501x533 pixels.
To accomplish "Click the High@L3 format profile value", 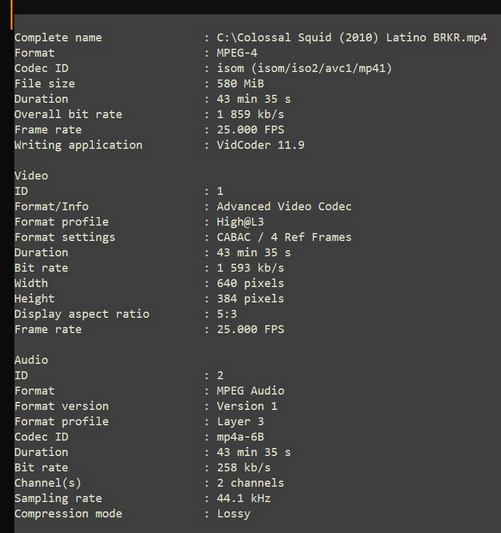I will point(240,222).
